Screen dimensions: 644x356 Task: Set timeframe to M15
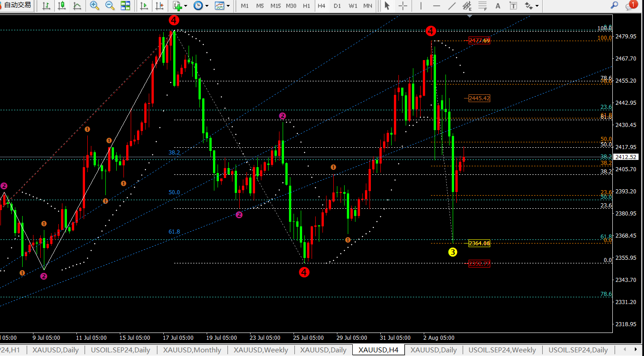pyautogui.click(x=275, y=6)
